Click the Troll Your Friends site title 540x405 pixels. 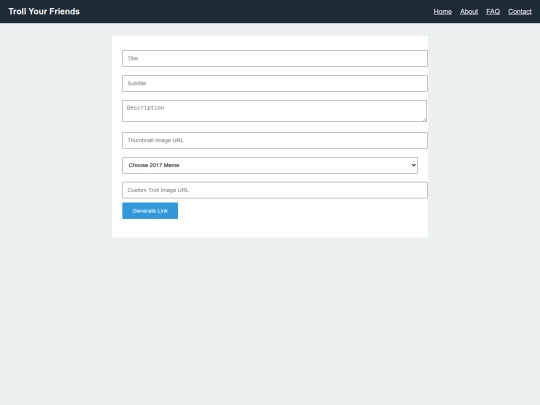pyautogui.click(x=44, y=11)
